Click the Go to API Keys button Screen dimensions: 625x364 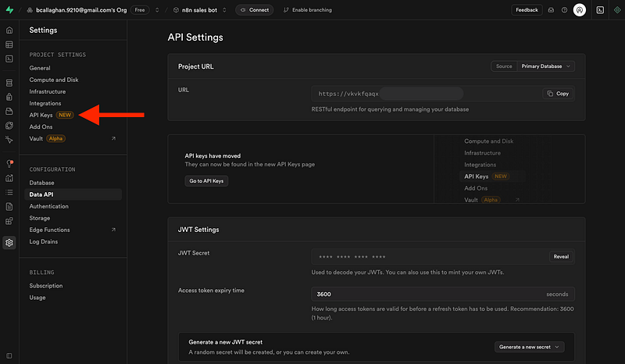click(x=206, y=180)
